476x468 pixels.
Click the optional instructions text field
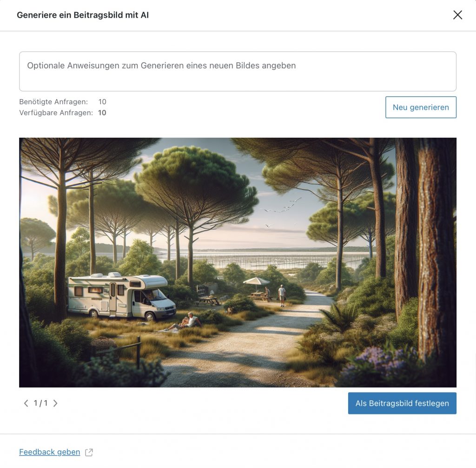click(238, 72)
